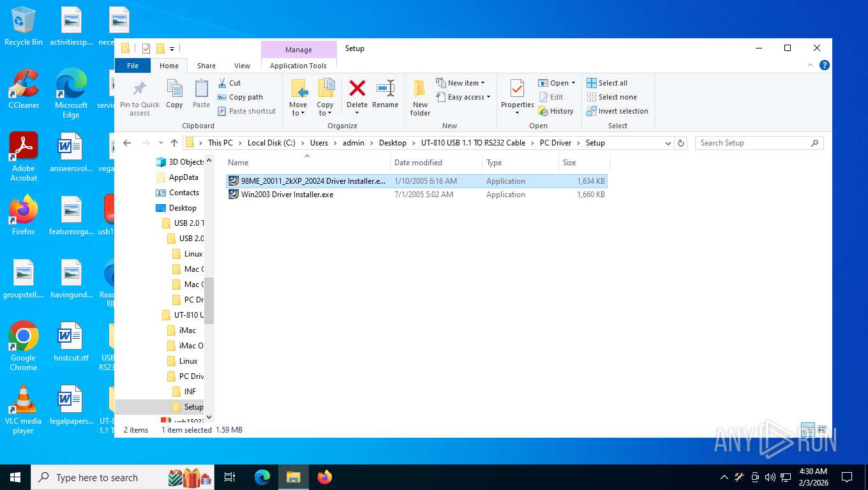Click the Manage contextual tab

click(299, 50)
